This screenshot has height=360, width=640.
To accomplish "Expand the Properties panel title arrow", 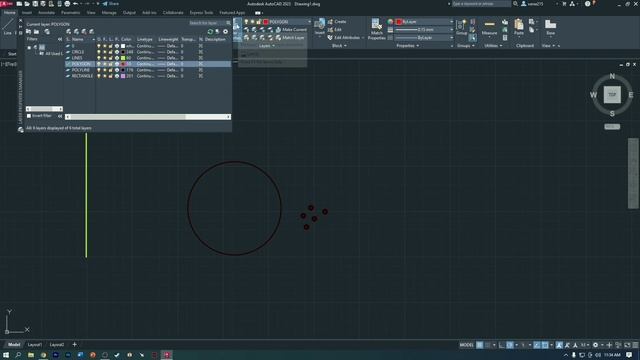I will pos(418,46).
